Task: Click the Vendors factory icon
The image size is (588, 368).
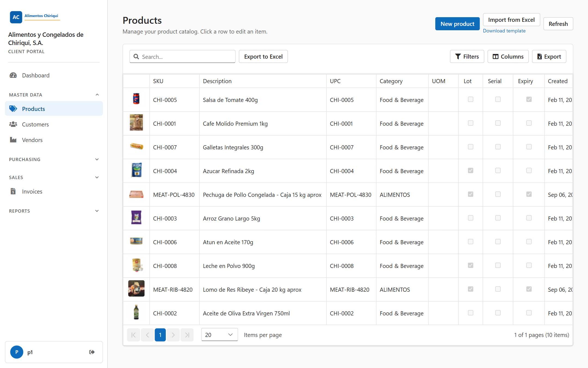Action: (13, 140)
